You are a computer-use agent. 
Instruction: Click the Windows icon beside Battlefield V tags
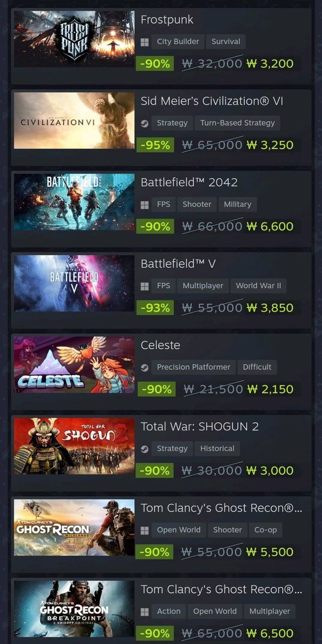click(144, 286)
